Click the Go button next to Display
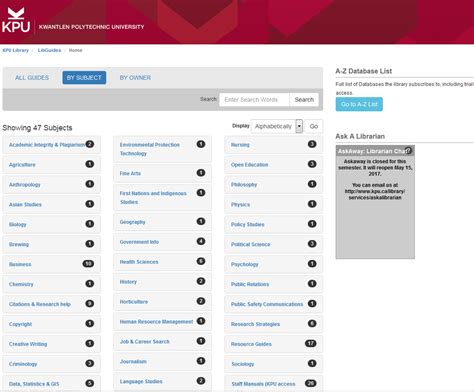This screenshot has height=392, width=474. (314, 126)
